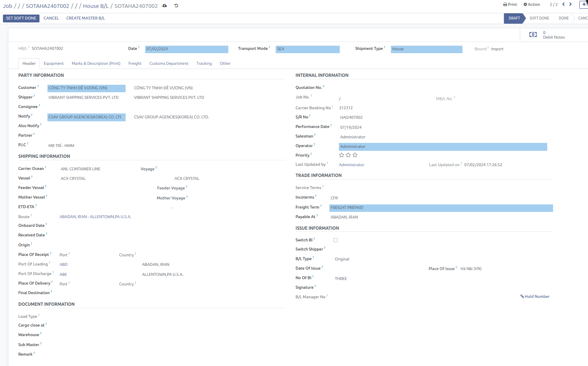Select the Soft Done status stage
This screenshot has width=588, height=366.
click(539, 18)
